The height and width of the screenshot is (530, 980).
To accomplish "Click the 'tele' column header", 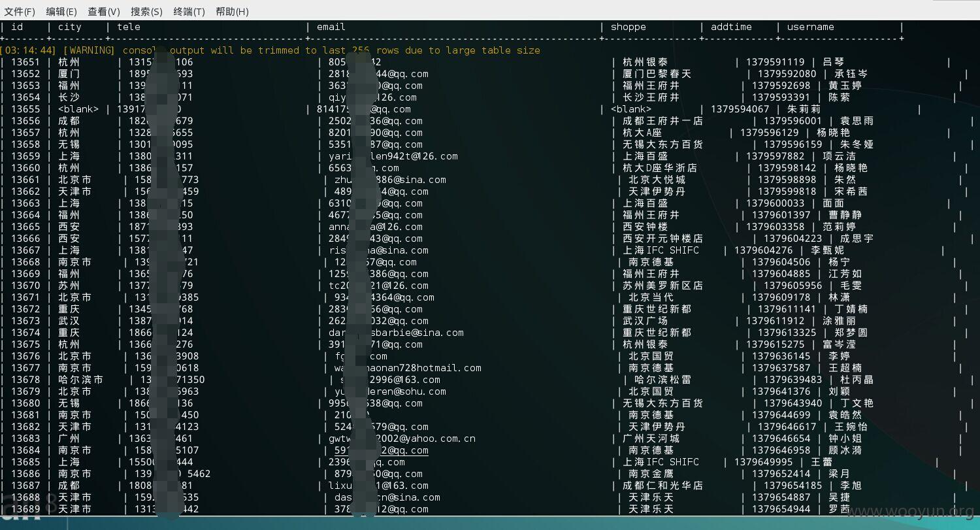I will coord(129,27).
